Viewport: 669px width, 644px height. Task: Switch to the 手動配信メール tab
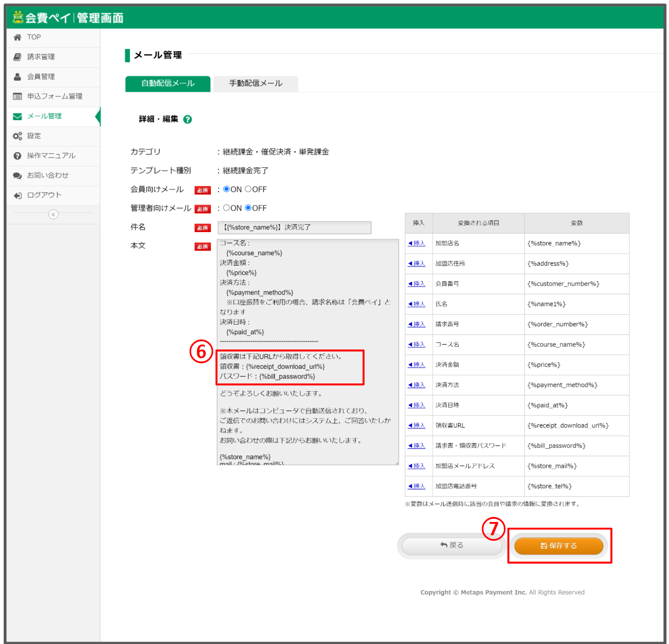click(255, 83)
